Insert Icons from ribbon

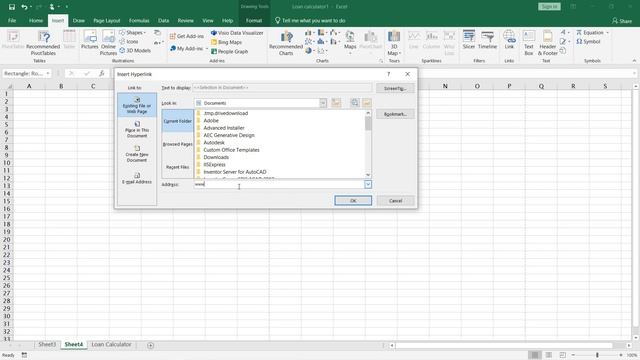pyautogui.click(x=129, y=42)
